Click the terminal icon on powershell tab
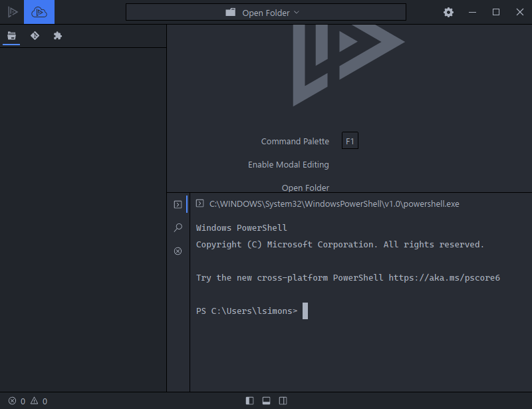The height and width of the screenshot is (409, 532). coord(200,204)
